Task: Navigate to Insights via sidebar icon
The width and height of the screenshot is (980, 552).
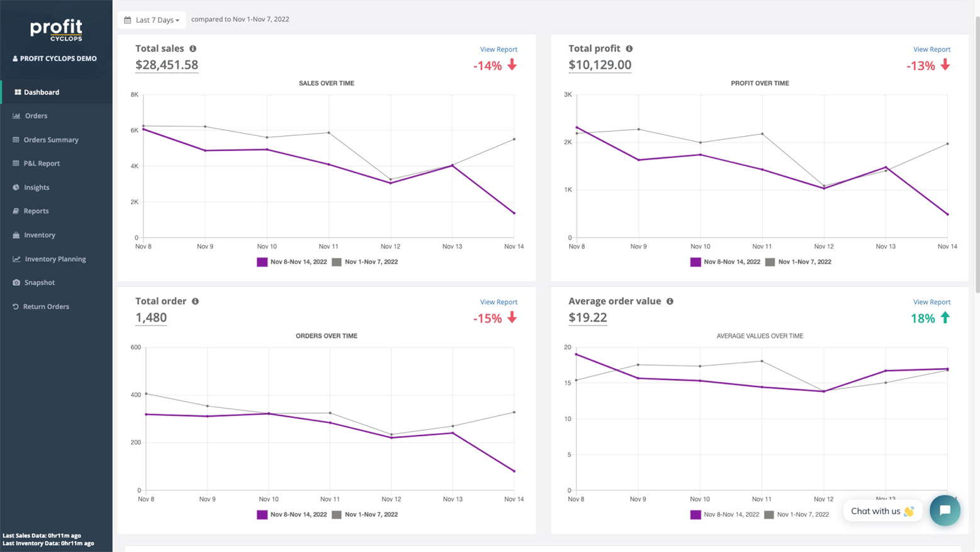Action: pos(14,187)
